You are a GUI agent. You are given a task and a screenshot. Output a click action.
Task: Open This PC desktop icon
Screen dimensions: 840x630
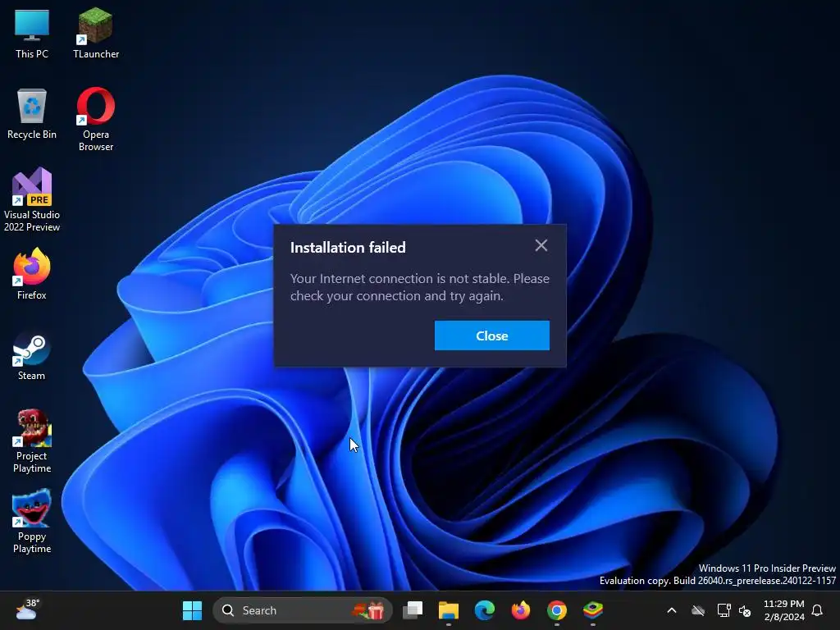point(32,33)
